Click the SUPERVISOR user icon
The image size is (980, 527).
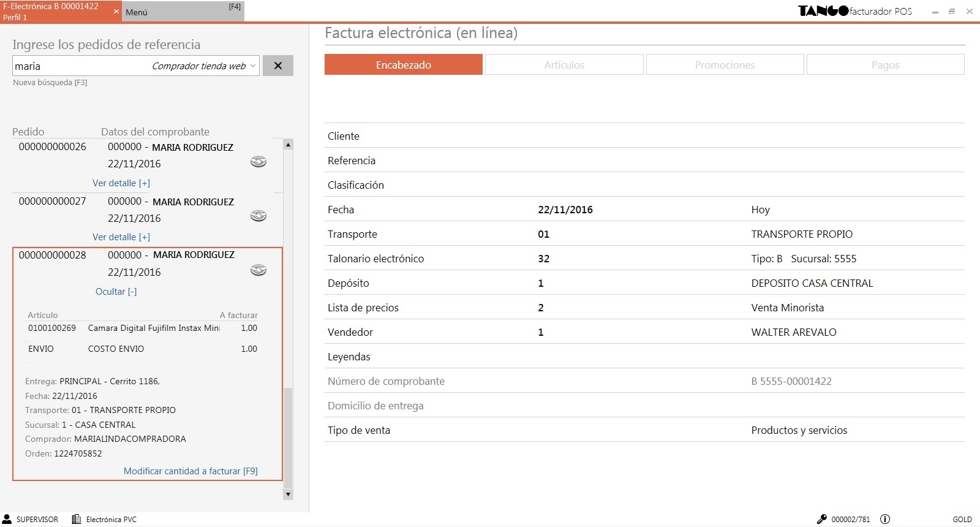7,519
